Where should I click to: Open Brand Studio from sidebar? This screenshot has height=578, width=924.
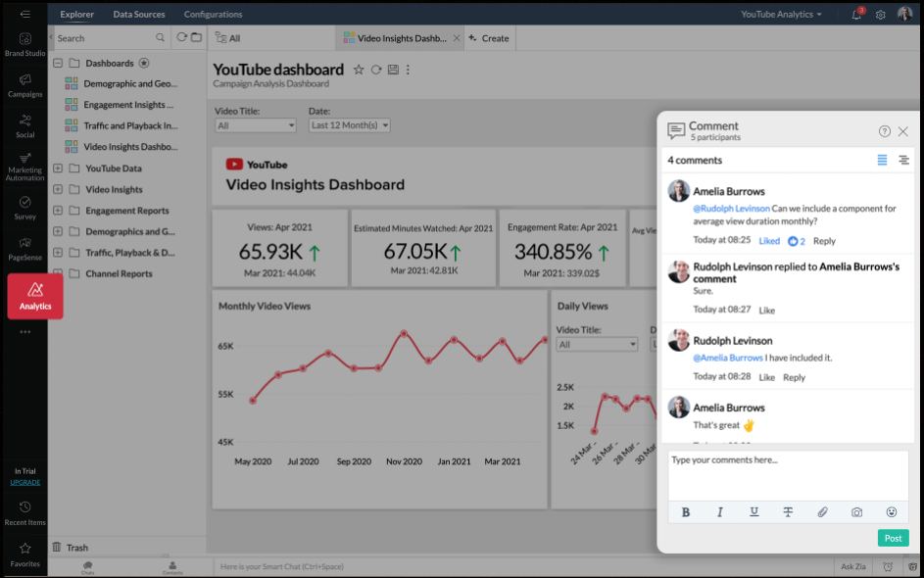pyautogui.click(x=24, y=45)
